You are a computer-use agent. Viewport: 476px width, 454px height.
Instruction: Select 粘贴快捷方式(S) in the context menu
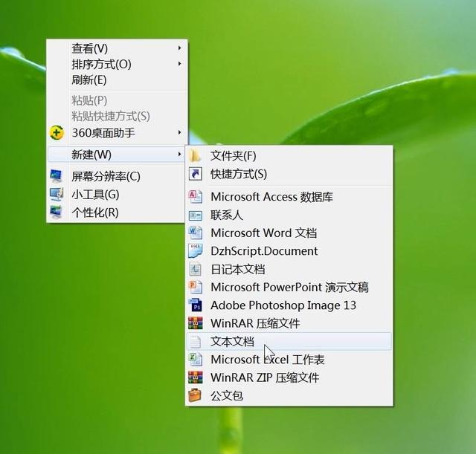click(x=117, y=116)
